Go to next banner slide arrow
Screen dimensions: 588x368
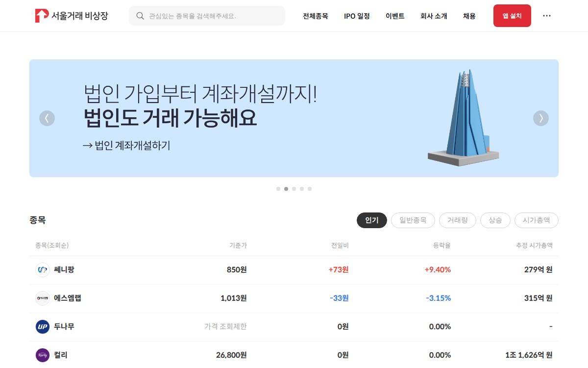click(541, 118)
